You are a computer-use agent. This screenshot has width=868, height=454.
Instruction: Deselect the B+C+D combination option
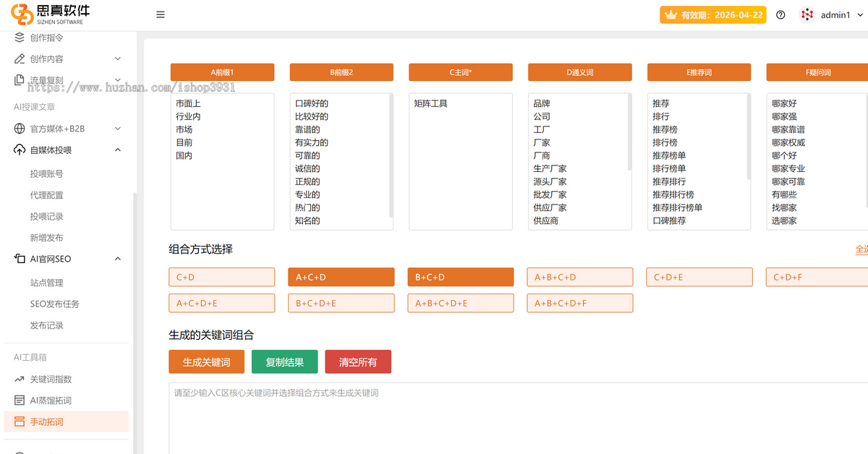coord(461,277)
